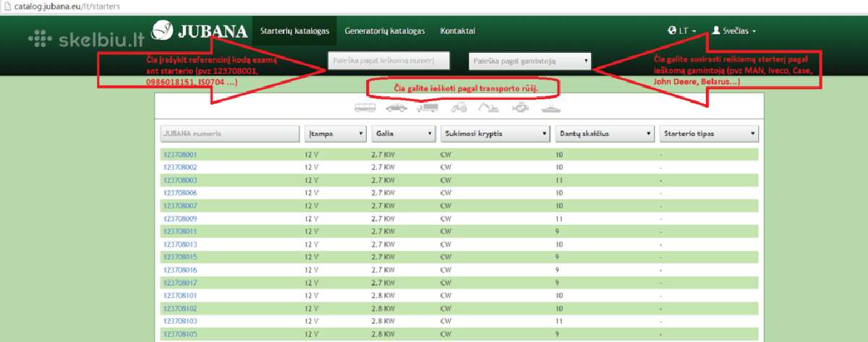The height and width of the screenshot is (342, 868).
Task: Open starter 123708006
Action: tap(180, 193)
